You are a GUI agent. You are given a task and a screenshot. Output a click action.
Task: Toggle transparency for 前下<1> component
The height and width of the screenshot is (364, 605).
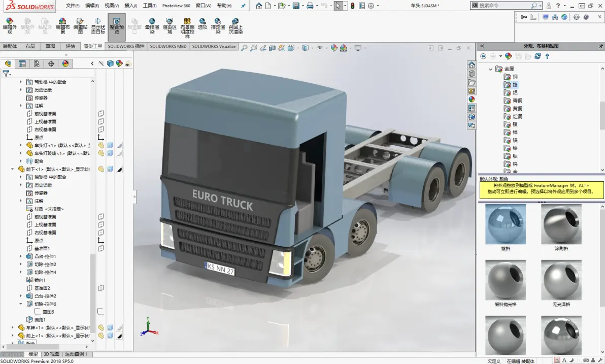pos(120,169)
